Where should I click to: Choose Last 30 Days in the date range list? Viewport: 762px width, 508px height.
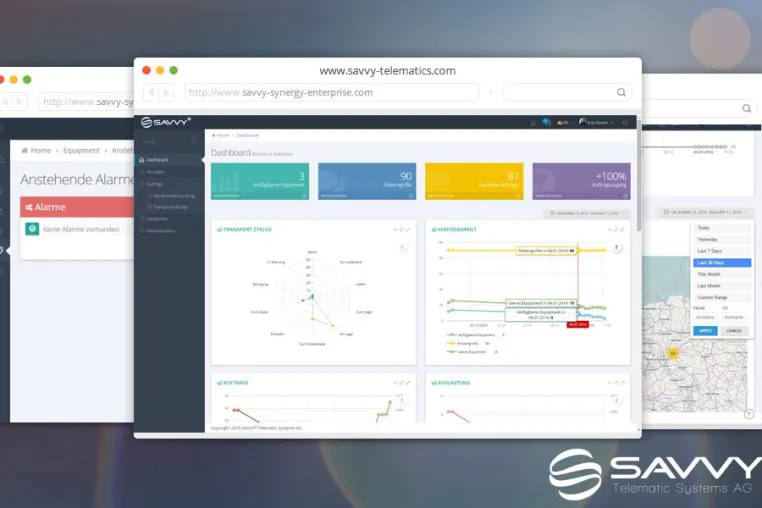[722, 263]
